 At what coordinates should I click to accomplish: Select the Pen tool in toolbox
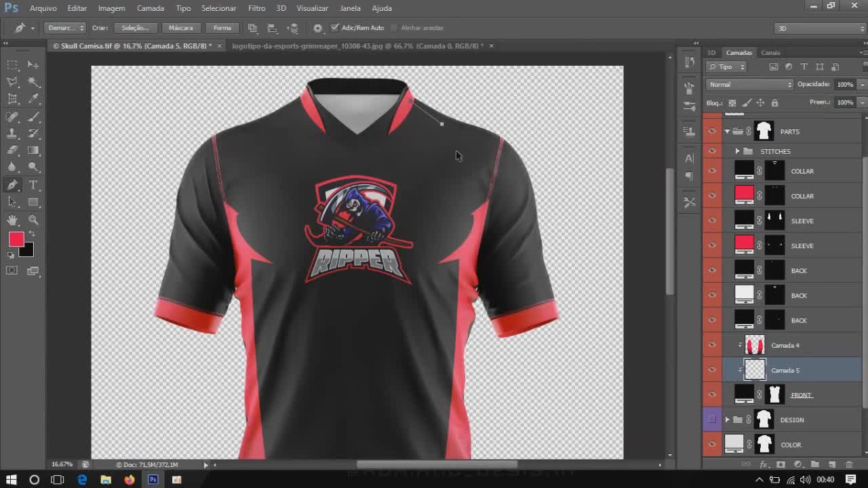pos(12,185)
